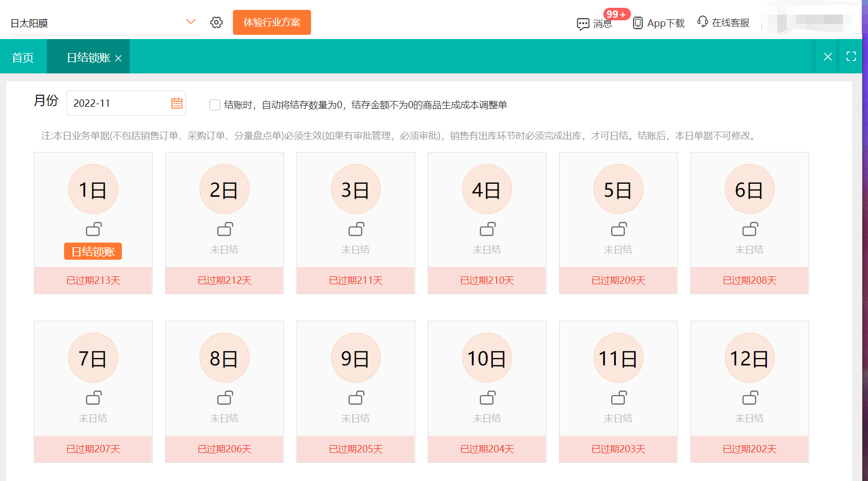Click the lock icon on 10日 card

point(487,398)
